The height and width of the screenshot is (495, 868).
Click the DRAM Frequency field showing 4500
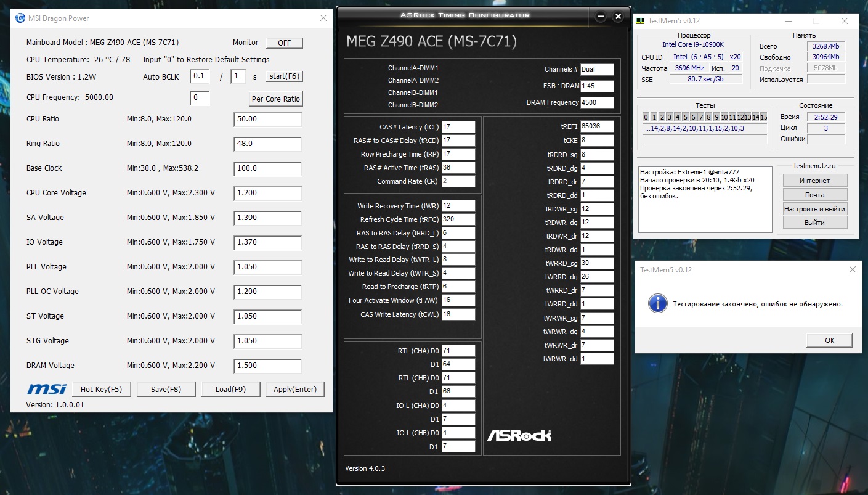click(597, 103)
